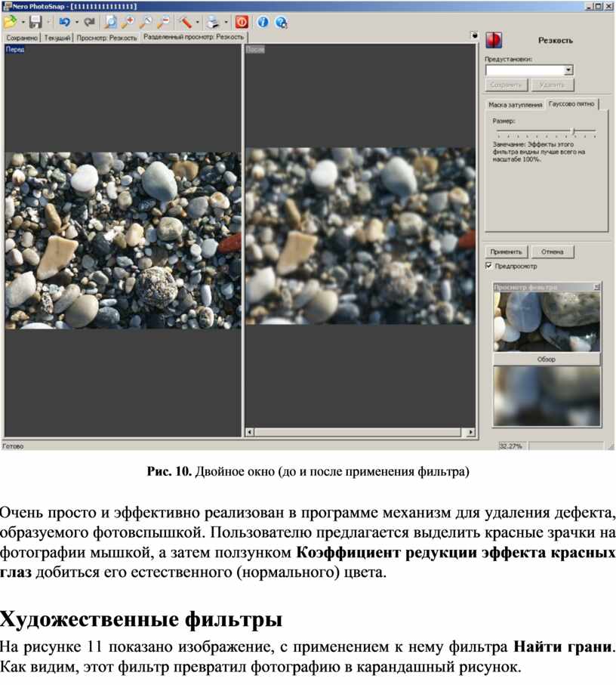The height and width of the screenshot is (685, 616).
Task: Switch to the Маска затупления tab
Action: point(515,104)
